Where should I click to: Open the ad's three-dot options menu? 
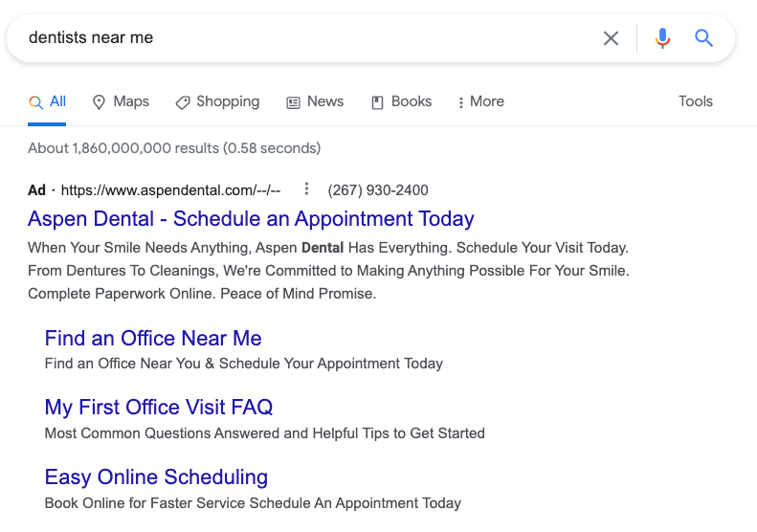pyautogui.click(x=306, y=188)
